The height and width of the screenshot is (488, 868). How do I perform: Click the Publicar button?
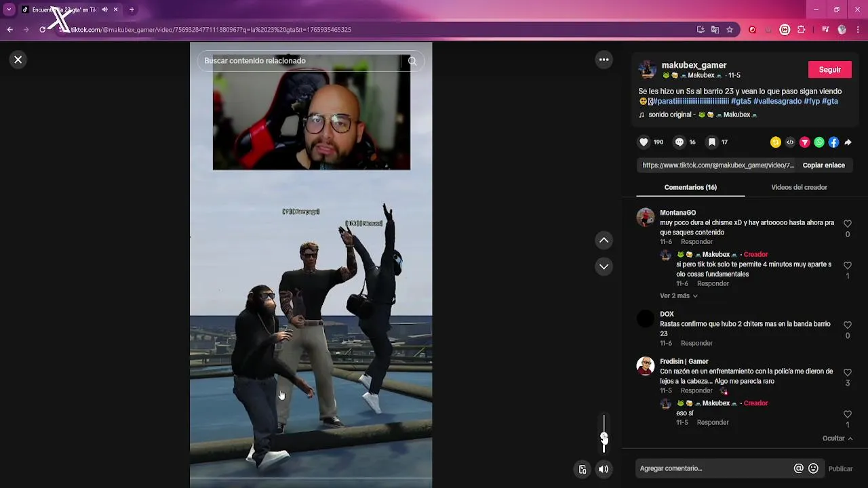[840, 468]
